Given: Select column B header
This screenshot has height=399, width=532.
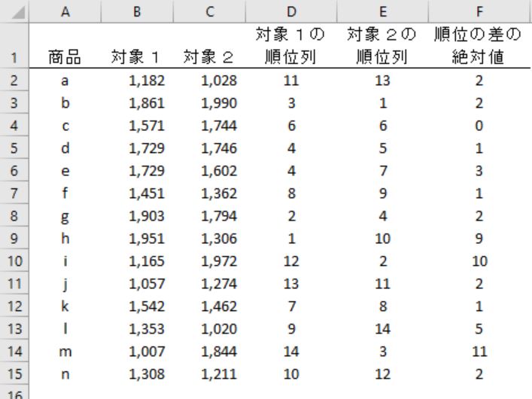Looking at the screenshot, I should coord(137,11).
